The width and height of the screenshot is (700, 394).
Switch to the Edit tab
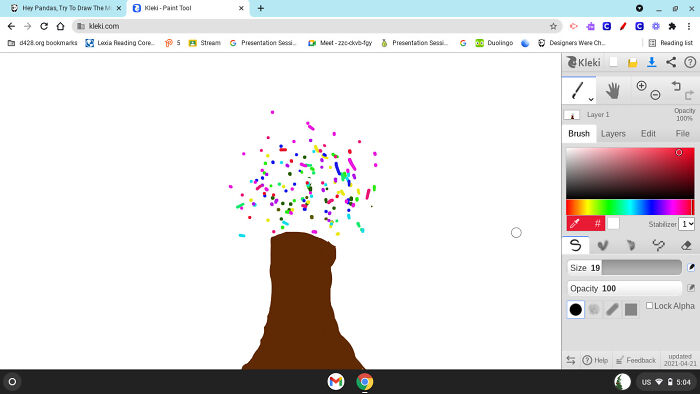pyautogui.click(x=648, y=133)
